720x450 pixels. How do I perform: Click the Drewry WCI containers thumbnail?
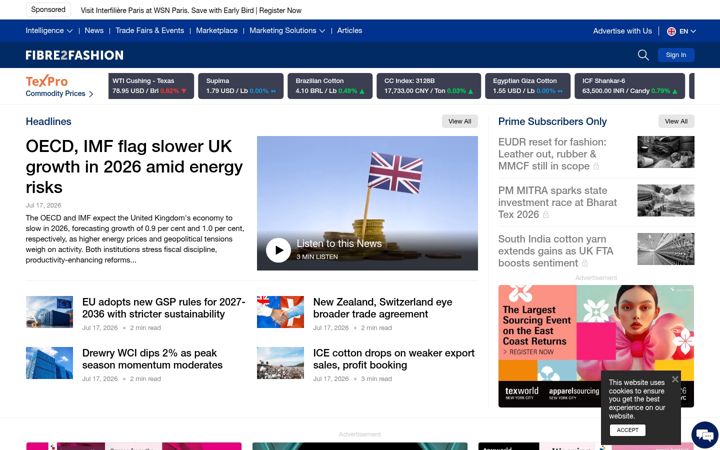pos(49,363)
